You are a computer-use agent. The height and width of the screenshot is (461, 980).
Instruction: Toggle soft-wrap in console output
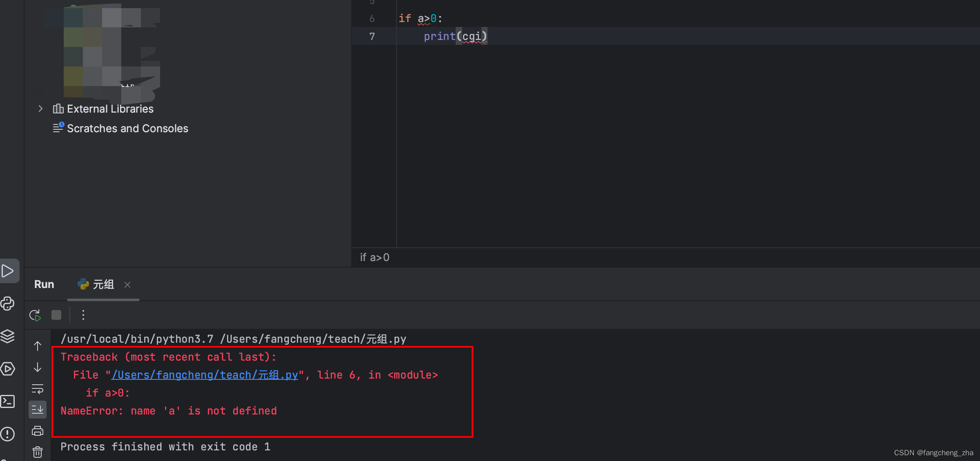coord(38,389)
